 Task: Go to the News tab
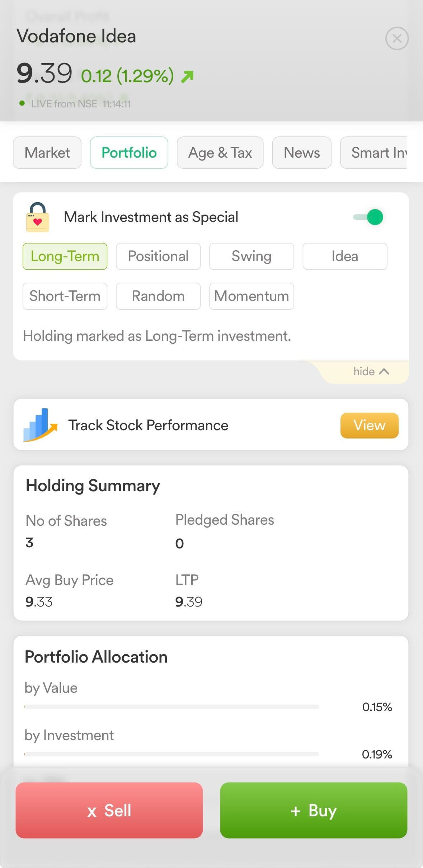(x=301, y=153)
